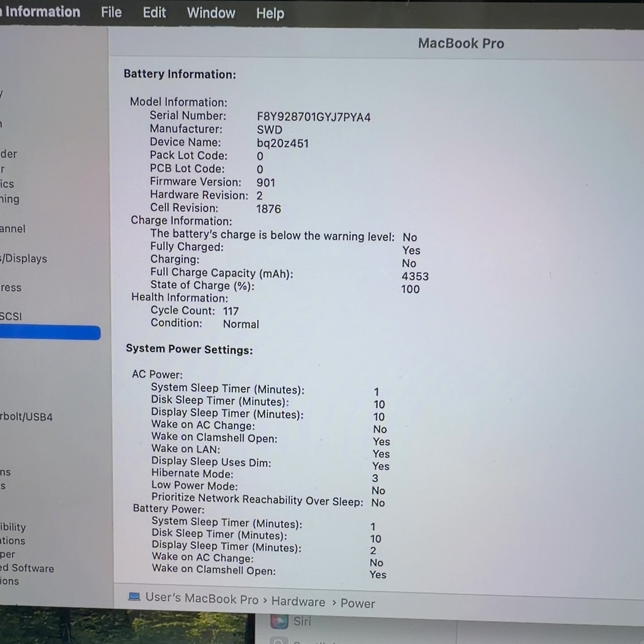The height and width of the screenshot is (644, 644).
Task: Select the serial number F8Y928701GYJ7PYA4
Action: pyautogui.click(x=314, y=117)
